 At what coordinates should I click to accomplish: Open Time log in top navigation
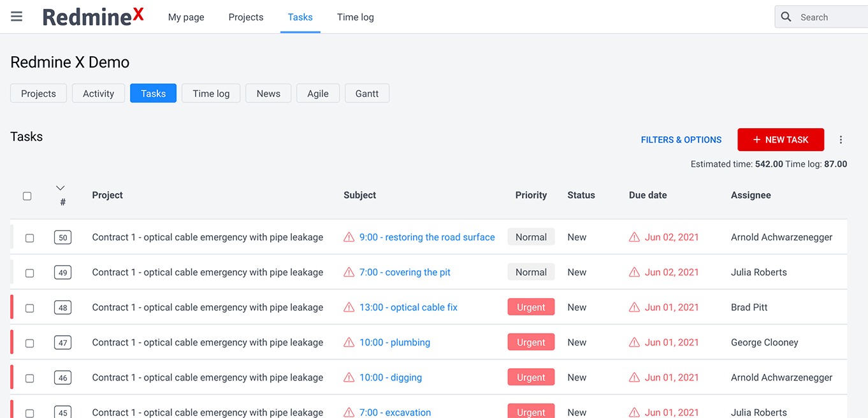click(x=356, y=17)
